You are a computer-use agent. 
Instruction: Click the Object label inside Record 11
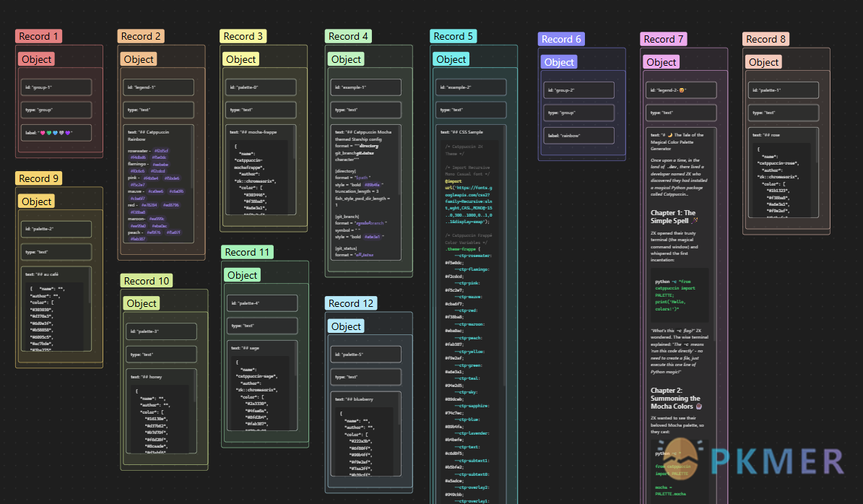pyautogui.click(x=242, y=275)
